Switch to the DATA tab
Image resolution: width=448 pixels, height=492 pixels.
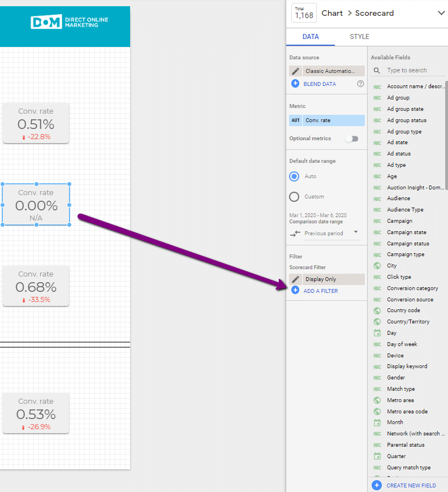point(311,37)
